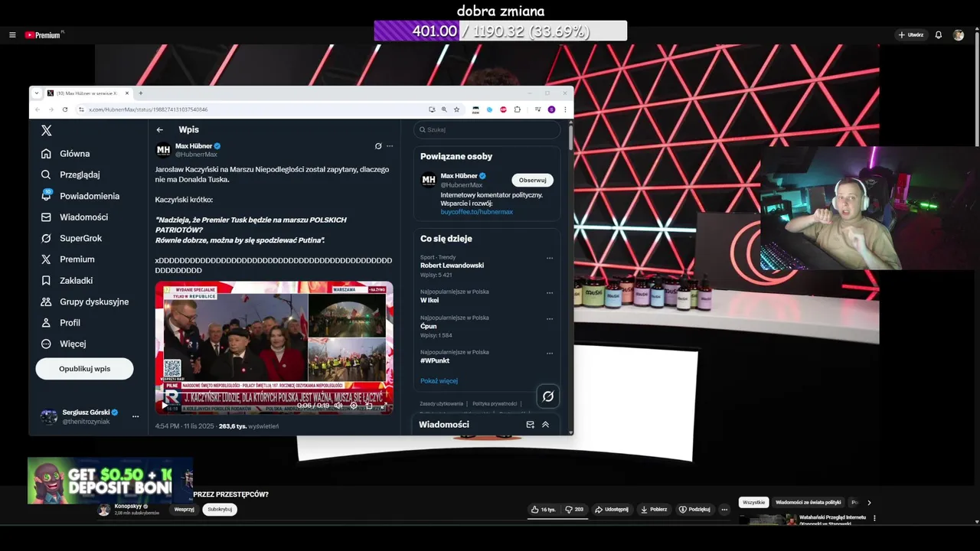
Task: Open the buycoffee.to/hubnermax link
Action: [476, 212]
